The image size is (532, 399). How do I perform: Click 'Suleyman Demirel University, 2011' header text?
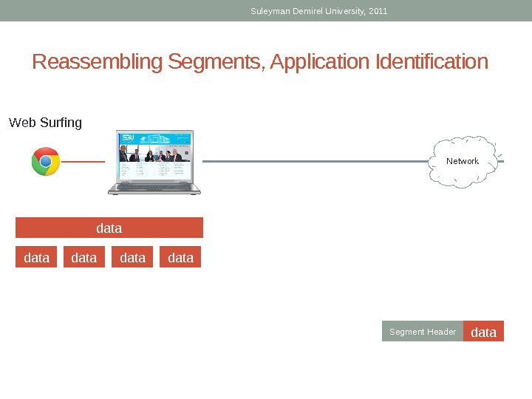point(319,11)
